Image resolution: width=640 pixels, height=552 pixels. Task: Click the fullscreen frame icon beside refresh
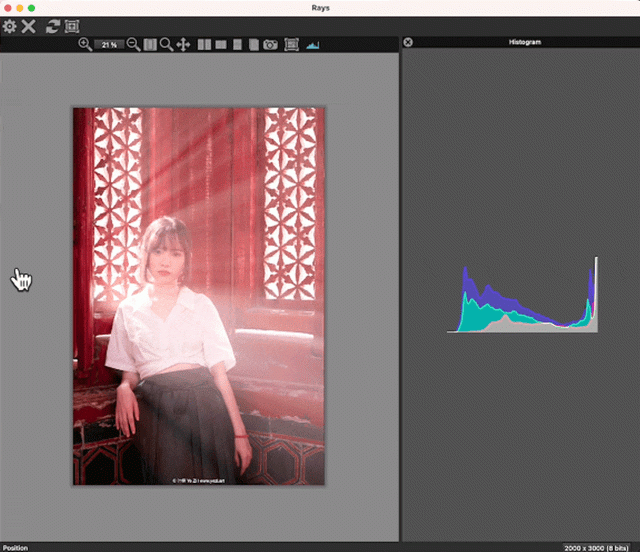coord(72,27)
